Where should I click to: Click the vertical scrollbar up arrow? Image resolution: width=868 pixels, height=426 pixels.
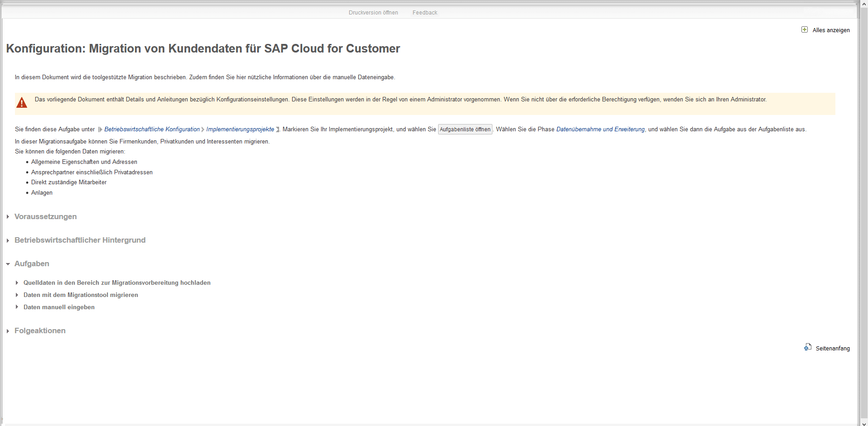[864, 4]
